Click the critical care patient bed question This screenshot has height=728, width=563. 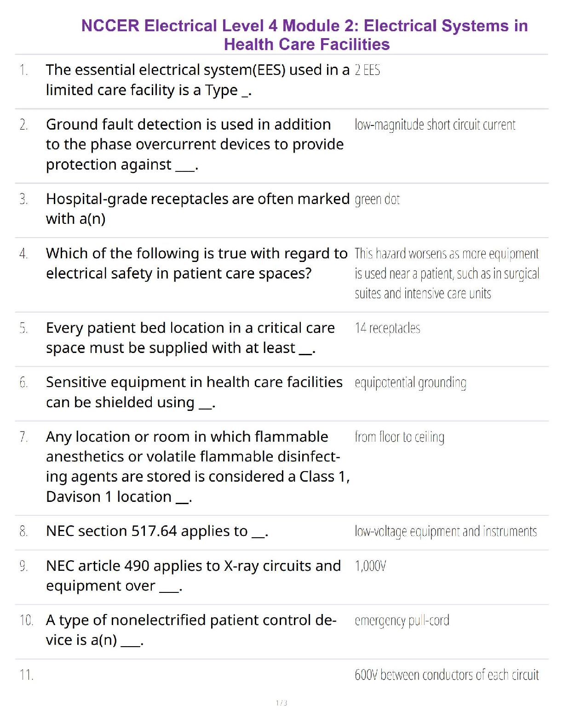coord(190,338)
